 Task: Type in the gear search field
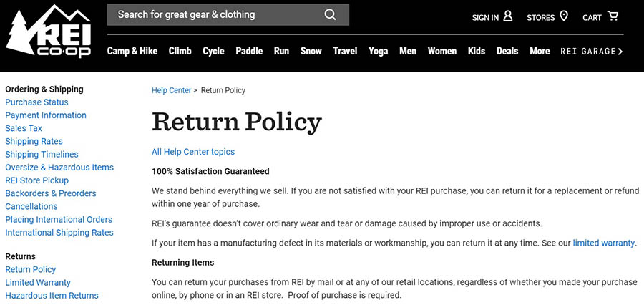[x=215, y=15]
